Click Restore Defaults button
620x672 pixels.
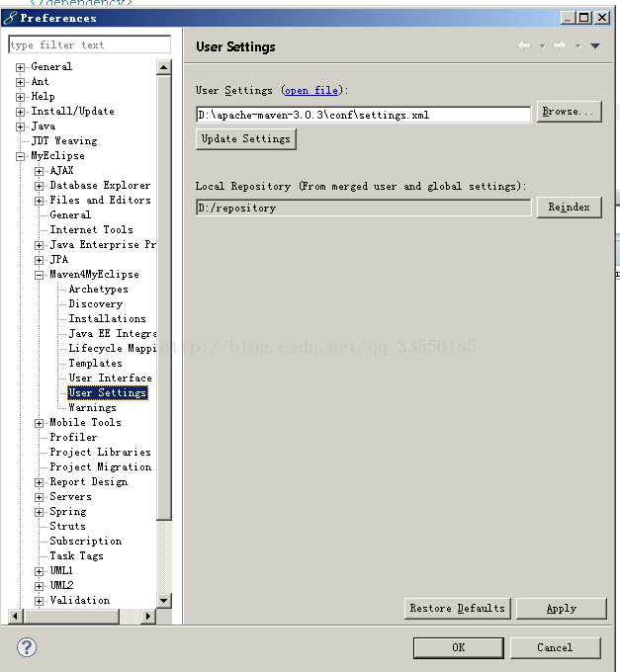pos(458,609)
